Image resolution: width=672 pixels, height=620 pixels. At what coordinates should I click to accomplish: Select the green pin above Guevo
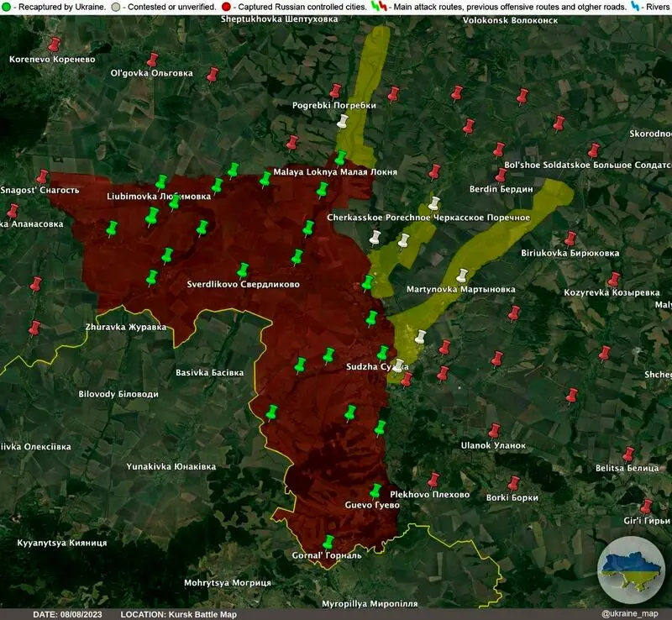click(x=375, y=491)
